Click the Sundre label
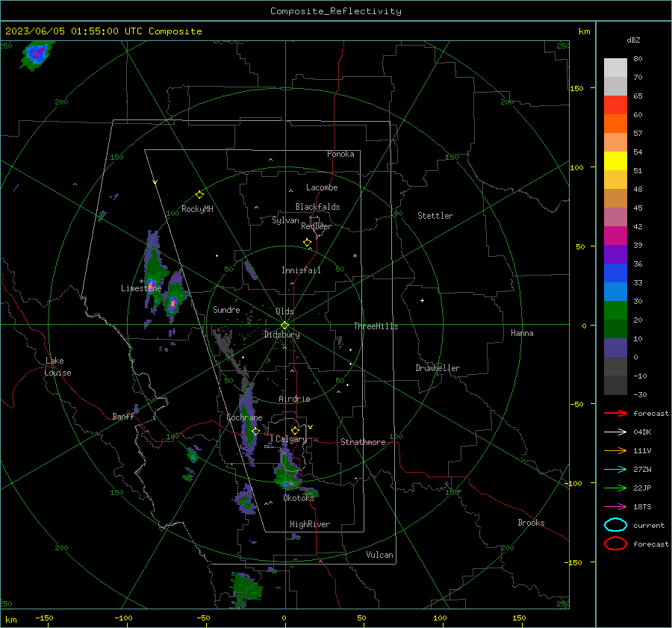 (x=226, y=310)
